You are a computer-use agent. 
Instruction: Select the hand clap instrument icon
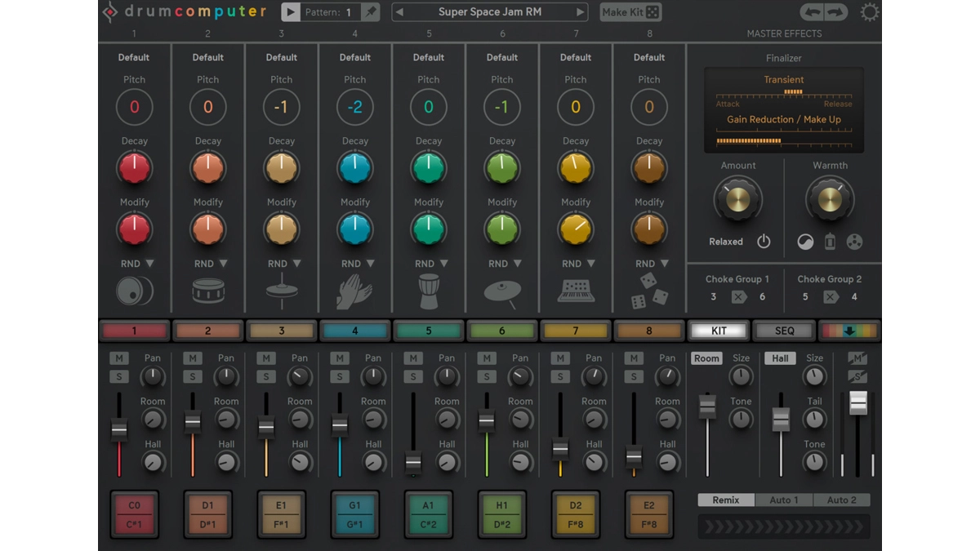tap(355, 291)
